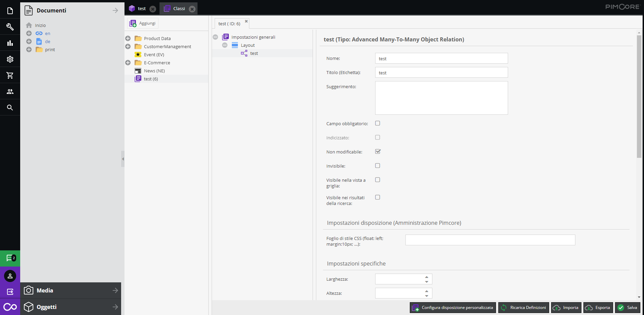The image size is (644, 315).
Task: Enable Campo obbligatorio checkbox
Action: [378, 123]
